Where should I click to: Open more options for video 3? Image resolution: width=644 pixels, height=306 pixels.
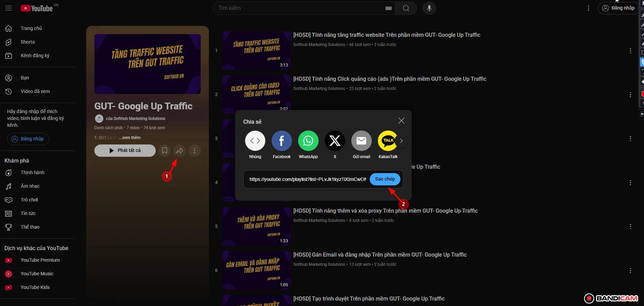pos(630,139)
